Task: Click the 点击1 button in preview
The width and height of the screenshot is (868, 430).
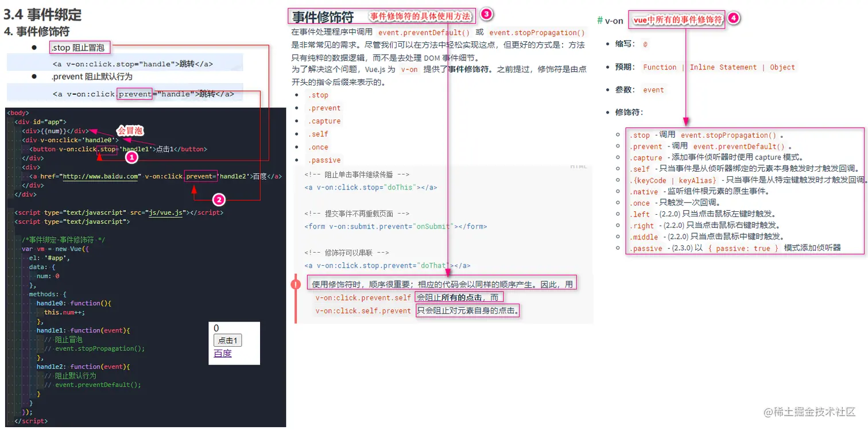Action: (x=227, y=340)
